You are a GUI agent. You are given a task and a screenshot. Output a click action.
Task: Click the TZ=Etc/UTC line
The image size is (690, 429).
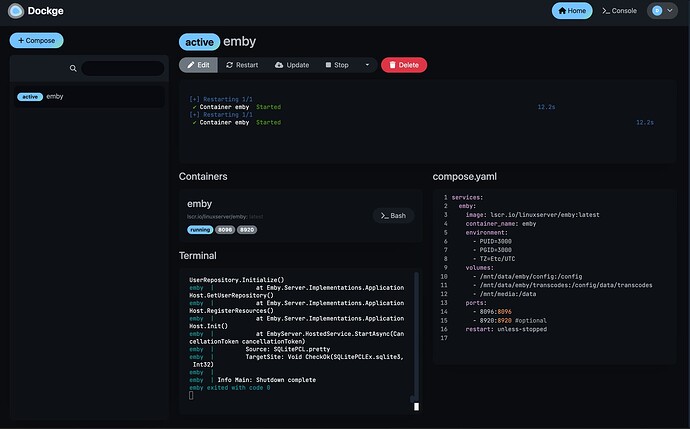pyautogui.click(x=494, y=259)
